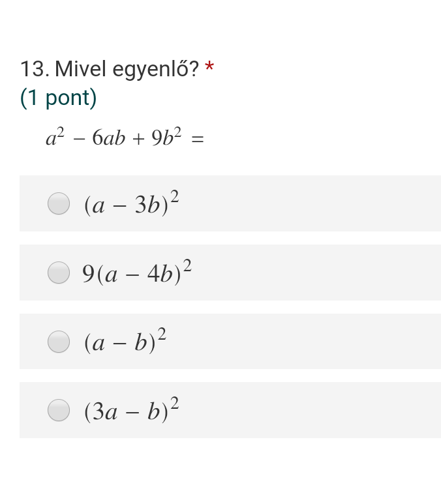Viewport: 441px width, 504px height.
Task: Click the 'Mivel egyenlő?' question text
Action: (127, 69)
